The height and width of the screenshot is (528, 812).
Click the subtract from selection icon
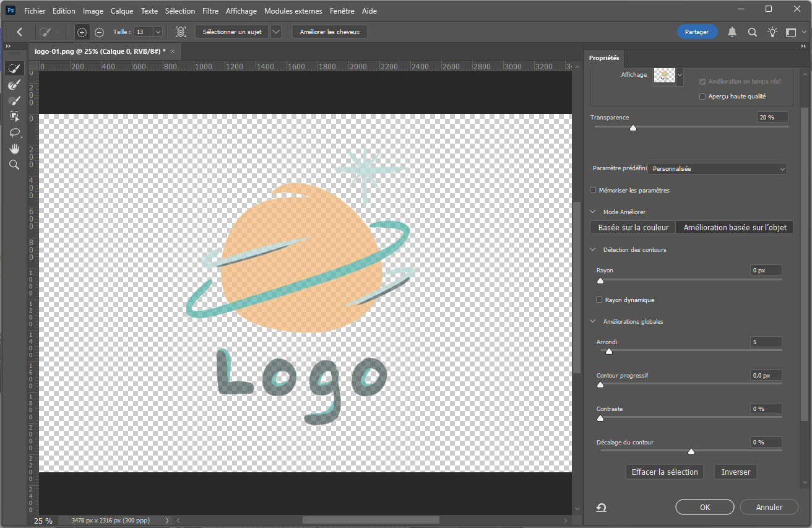point(99,32)
